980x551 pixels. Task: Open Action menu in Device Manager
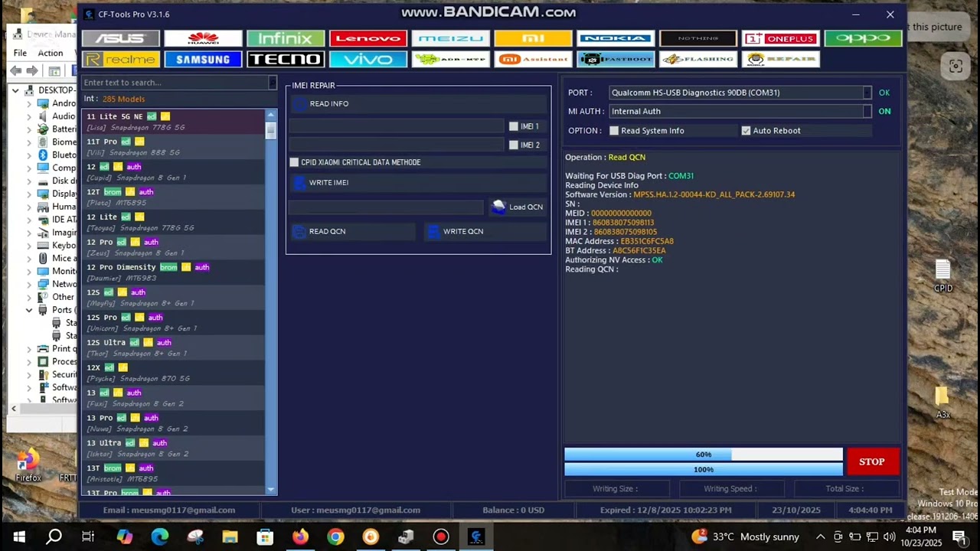click(x=51, y=53)
